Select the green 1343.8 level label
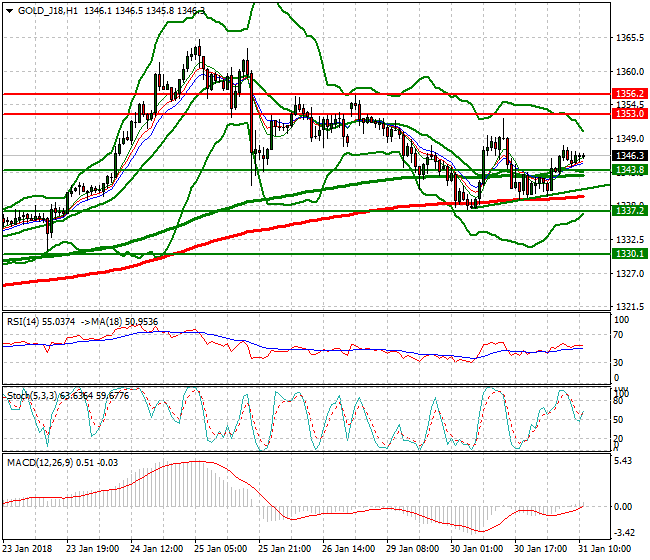The width and height of the screenshot is (650, 560). pos(629,170)
